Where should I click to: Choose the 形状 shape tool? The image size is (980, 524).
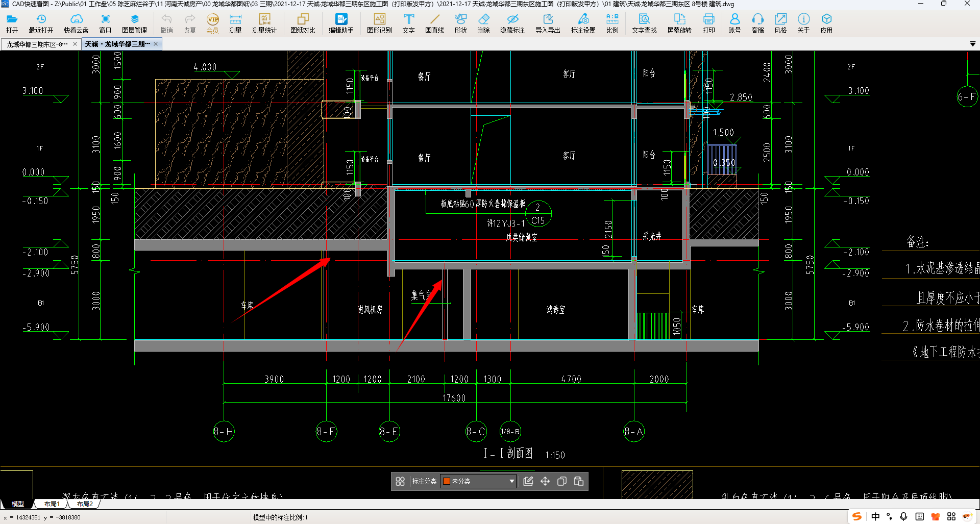[x=460, y=23]
